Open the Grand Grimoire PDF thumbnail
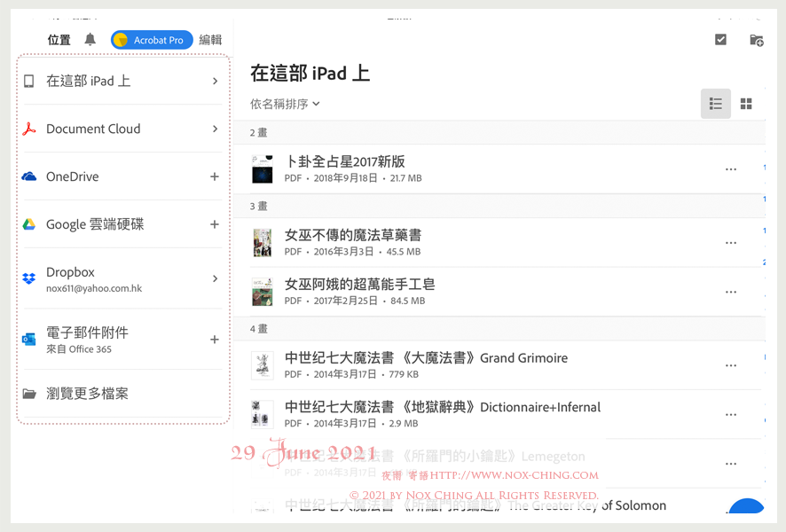786x532 pixels. [263, 365]
